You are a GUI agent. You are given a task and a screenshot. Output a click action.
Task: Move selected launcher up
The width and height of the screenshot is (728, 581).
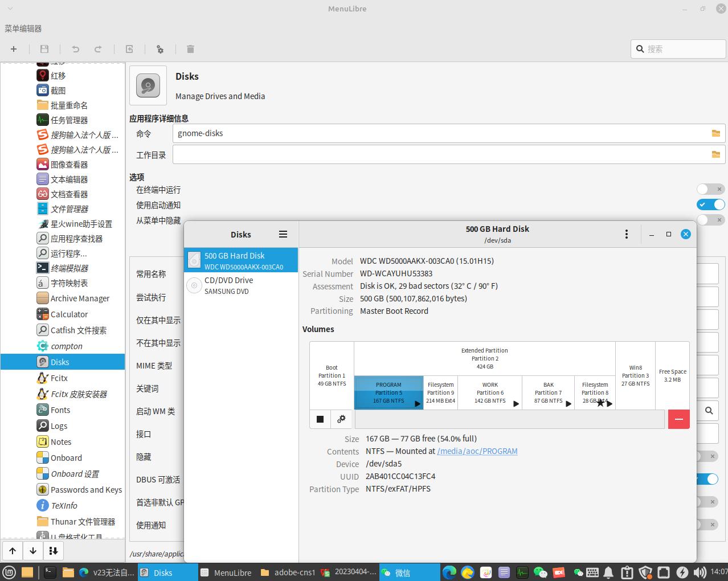point(13,551)
